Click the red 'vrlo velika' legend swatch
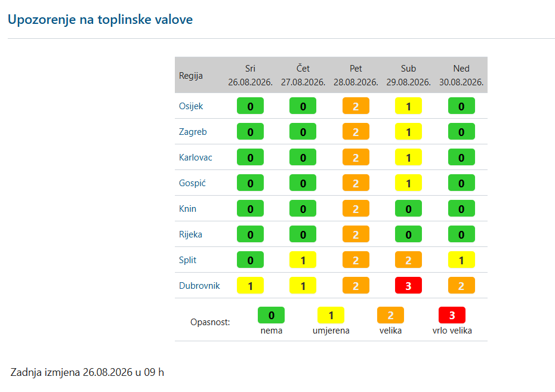Image resolution: width=555 pixels, height=392 pixels. (452, 315)
